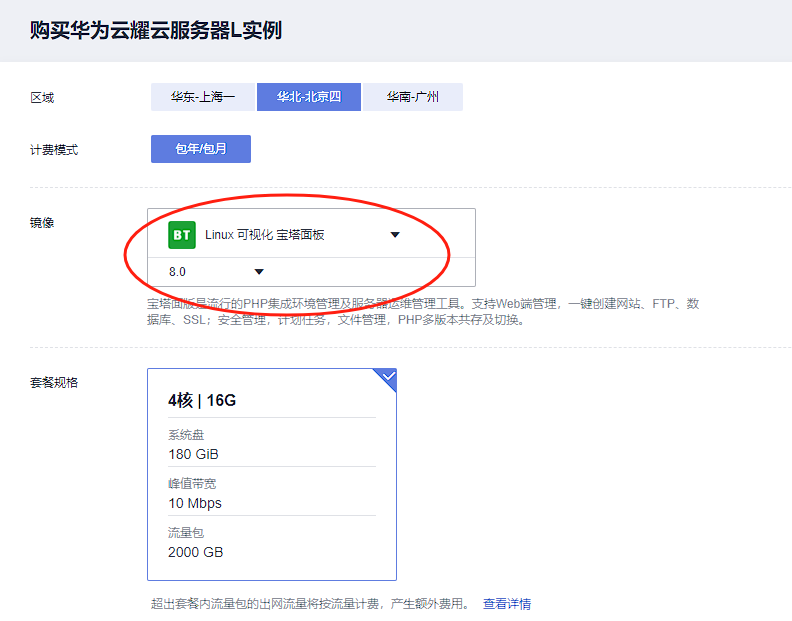Choose 包年/包月 billing mode

[x=201, y=149]
